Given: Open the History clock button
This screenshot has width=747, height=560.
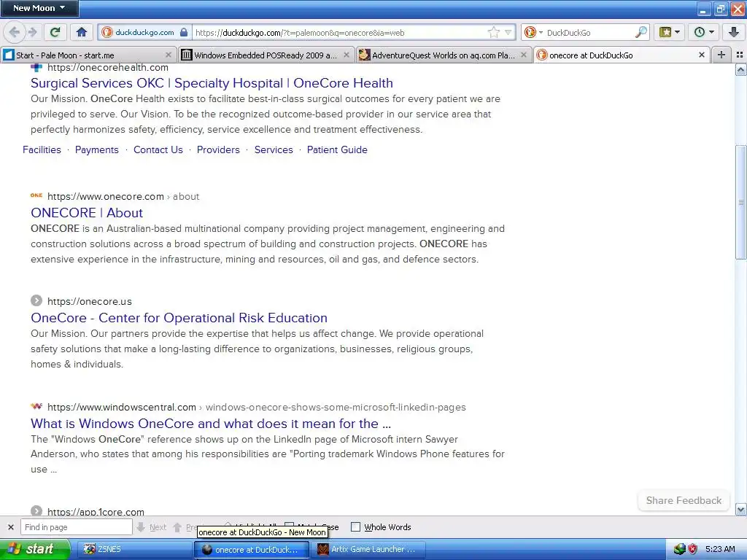Looking at the screenshot, I should [704, 32].
